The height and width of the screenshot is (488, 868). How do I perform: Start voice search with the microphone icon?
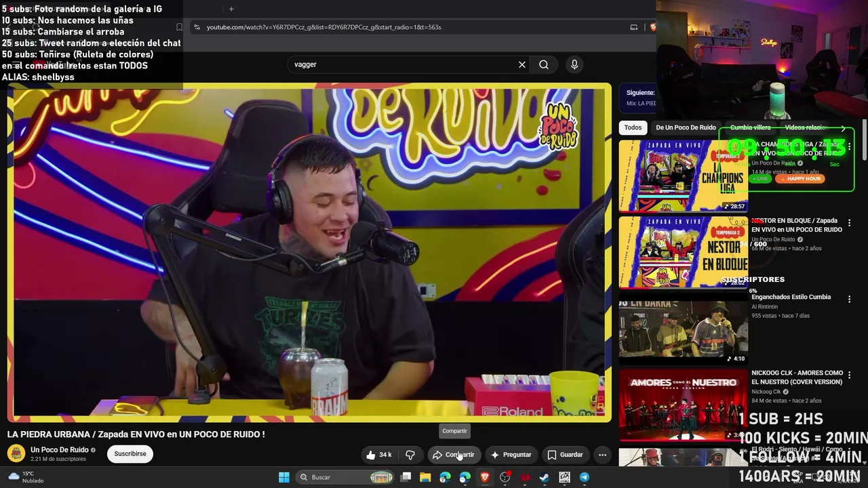coord(574,64)
